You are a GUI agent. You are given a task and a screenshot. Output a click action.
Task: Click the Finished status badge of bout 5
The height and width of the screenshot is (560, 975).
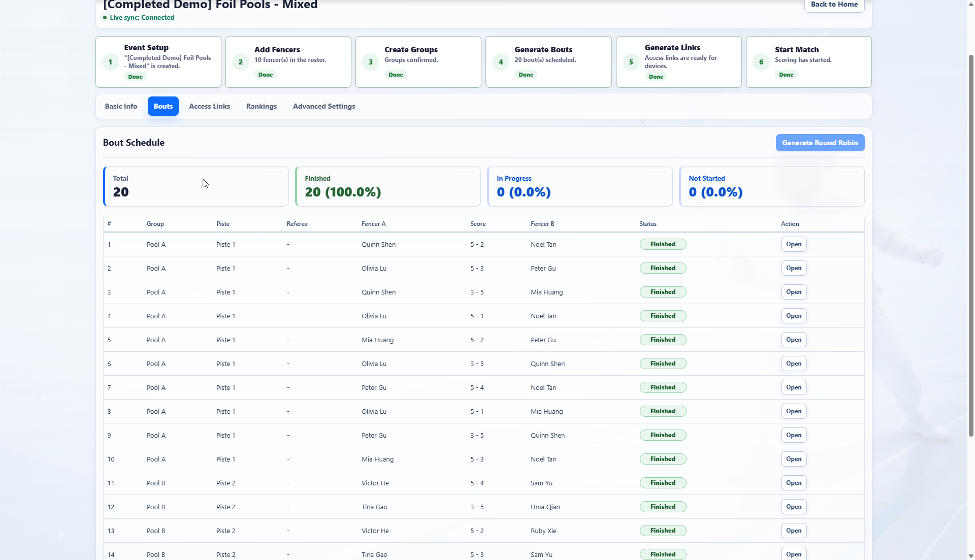pos(663,340)
